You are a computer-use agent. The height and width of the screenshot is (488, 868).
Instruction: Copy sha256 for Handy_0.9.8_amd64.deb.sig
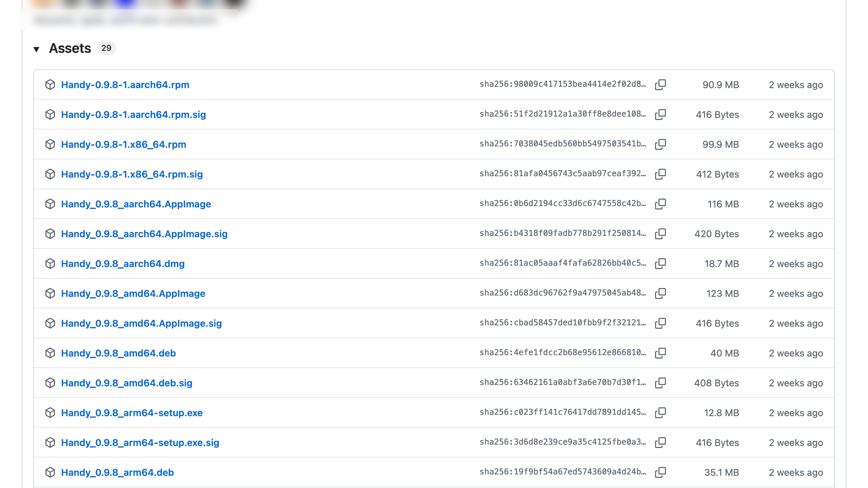point(660,383)
